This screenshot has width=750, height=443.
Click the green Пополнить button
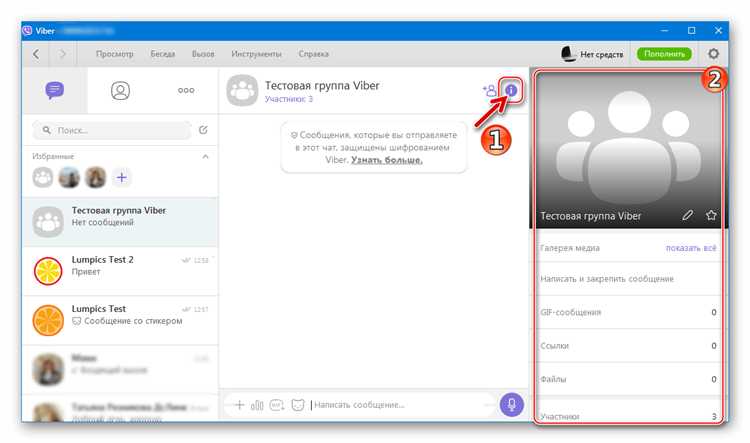pos(664,54)
